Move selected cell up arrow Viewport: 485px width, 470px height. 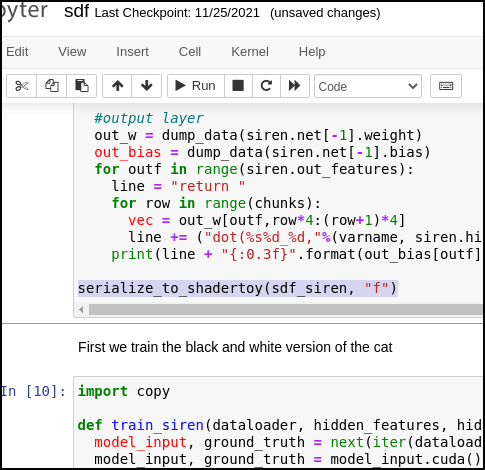tap(117, 86)
